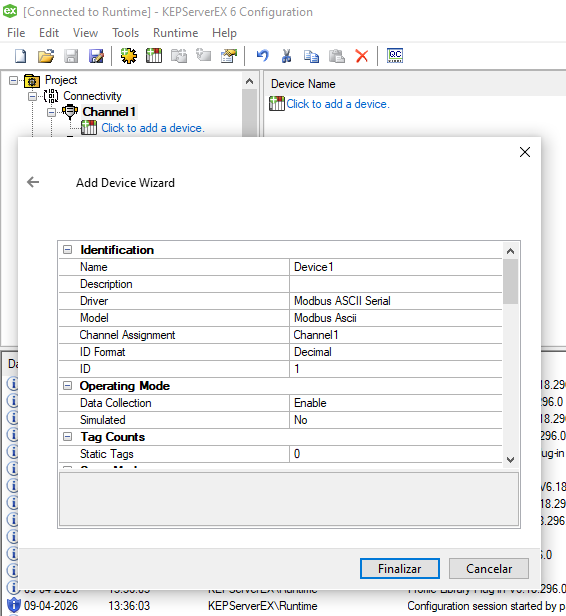Collapse the Connectivity tree node
The image size is (566, 616).
point(33,96)
